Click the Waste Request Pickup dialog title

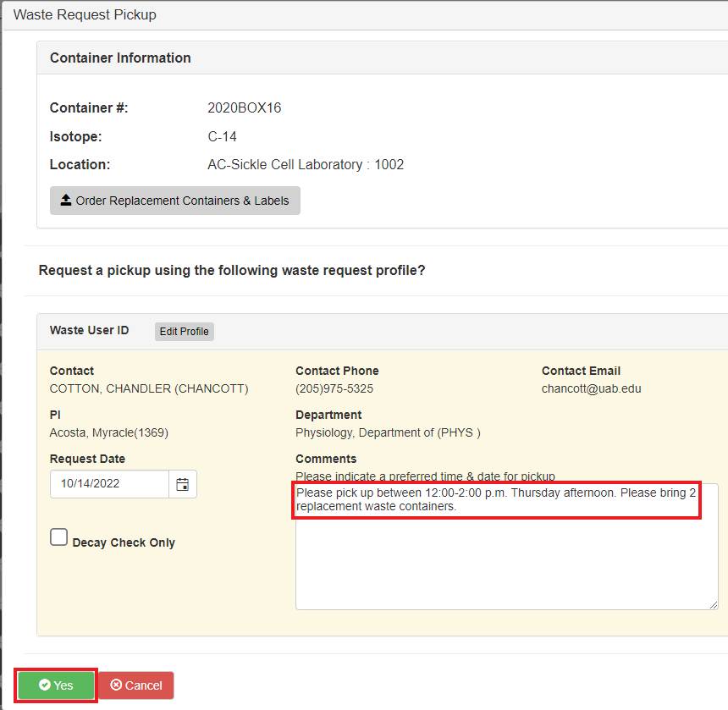click(x=85, y=14)
